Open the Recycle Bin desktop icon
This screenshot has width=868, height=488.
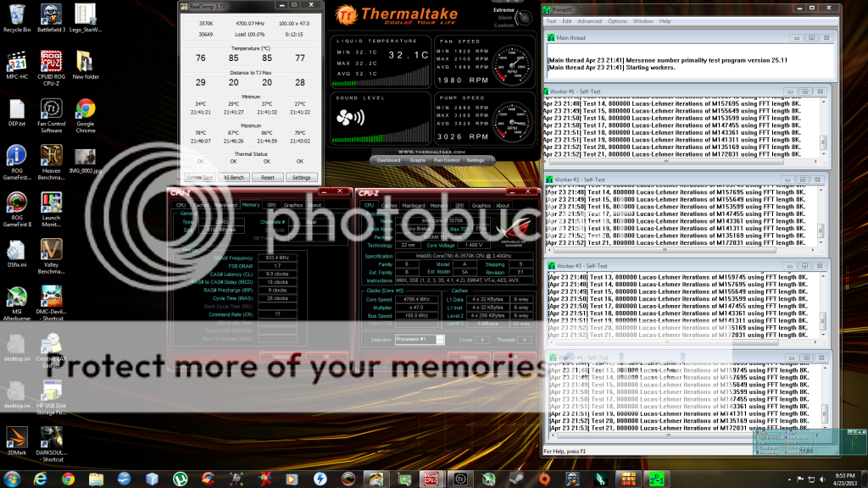pyautogui.click(x=17, y=19)
